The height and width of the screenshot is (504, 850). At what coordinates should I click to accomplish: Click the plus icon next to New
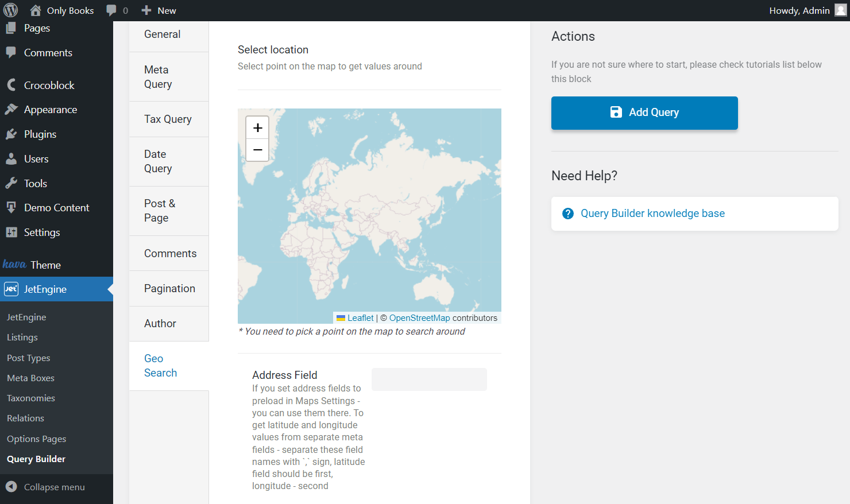tap(146, 10)
